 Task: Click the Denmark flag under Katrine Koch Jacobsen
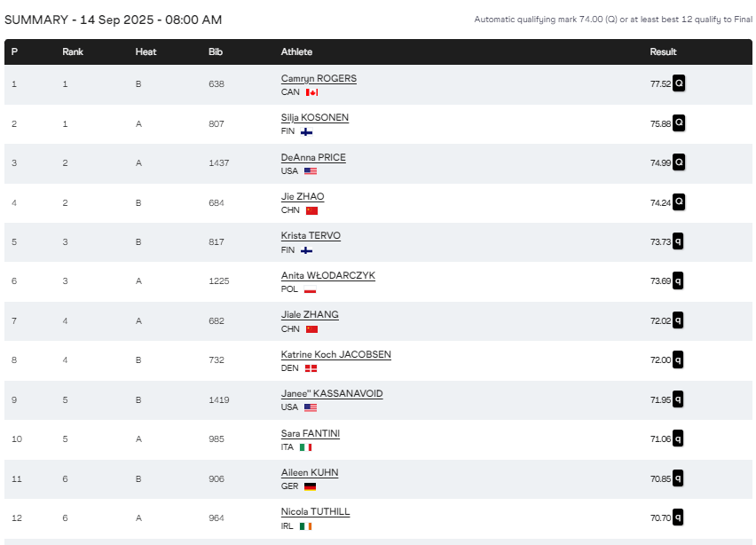pos(311,368)
